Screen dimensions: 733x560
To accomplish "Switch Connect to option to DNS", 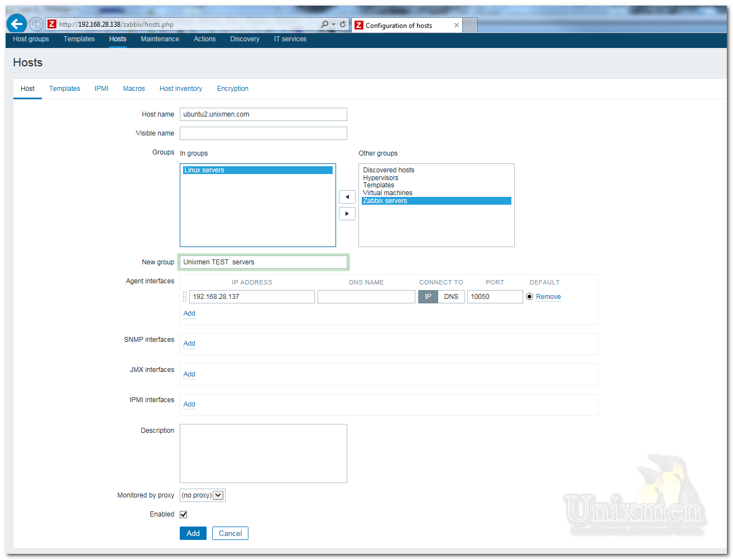I will click(x=451, y=297).
